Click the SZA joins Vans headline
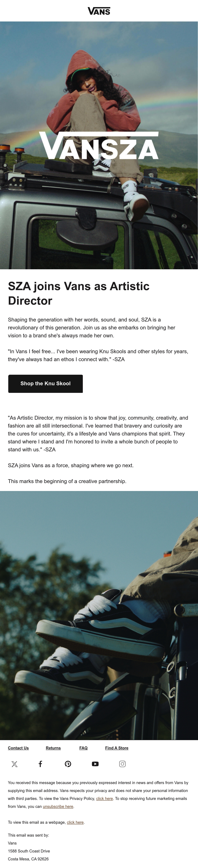 pos(79,293)
